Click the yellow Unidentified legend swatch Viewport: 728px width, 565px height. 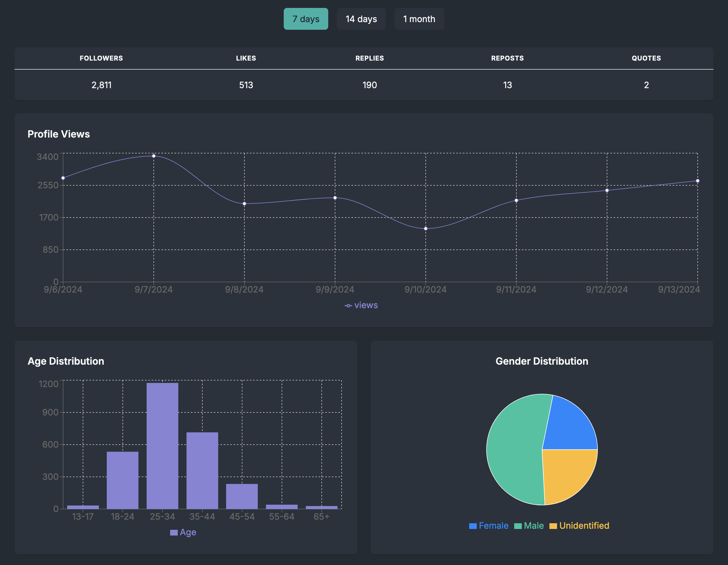click(x=553, y=526)
